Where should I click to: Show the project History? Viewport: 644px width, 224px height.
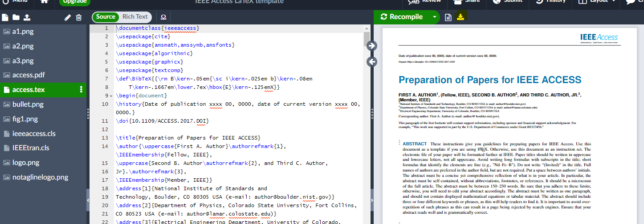[551, 1]
